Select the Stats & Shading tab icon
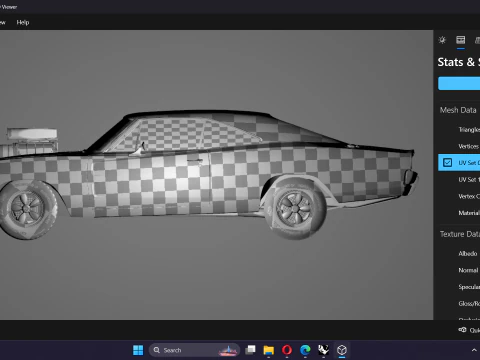This screenshot has width=480, height=360. coord(461,40)
